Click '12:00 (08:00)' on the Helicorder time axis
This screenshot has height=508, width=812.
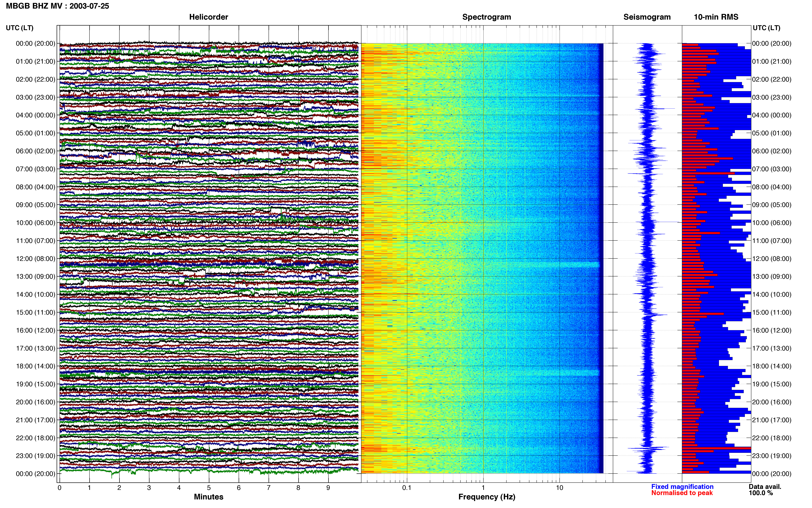click(36, 259)
